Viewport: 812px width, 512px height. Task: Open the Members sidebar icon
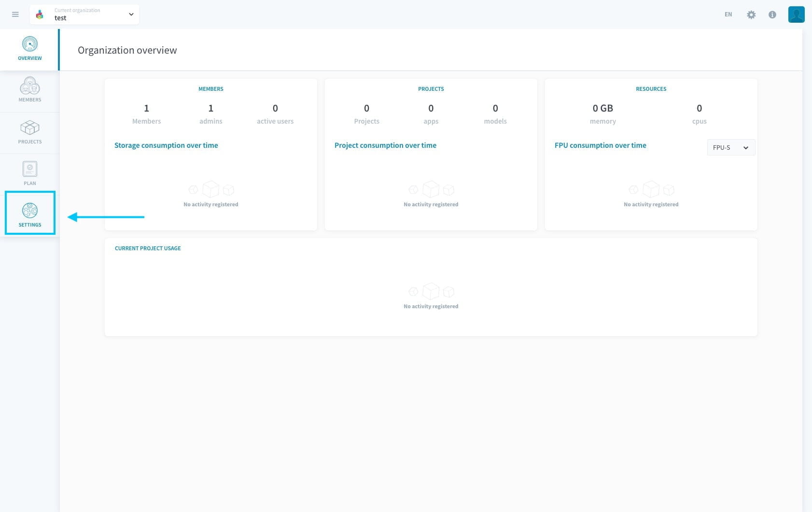tap(30, 85)
